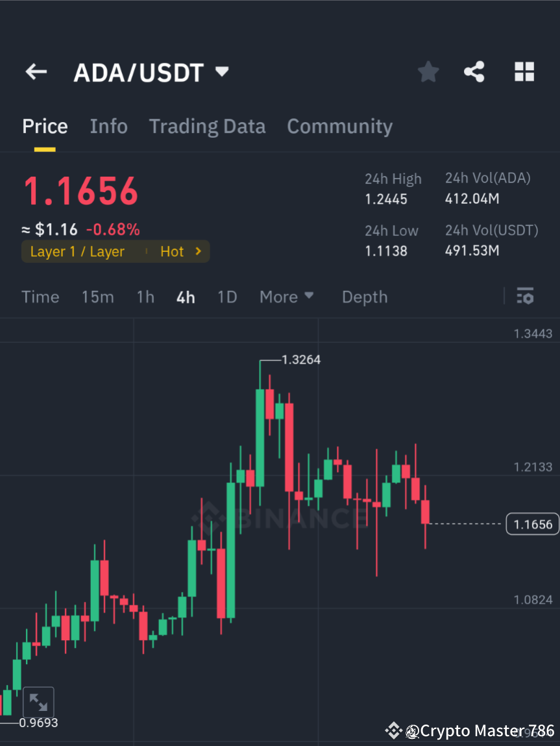Switch chart interval to 1D
This screenshot has width=560, height=746.
click(x=227, y=296)
